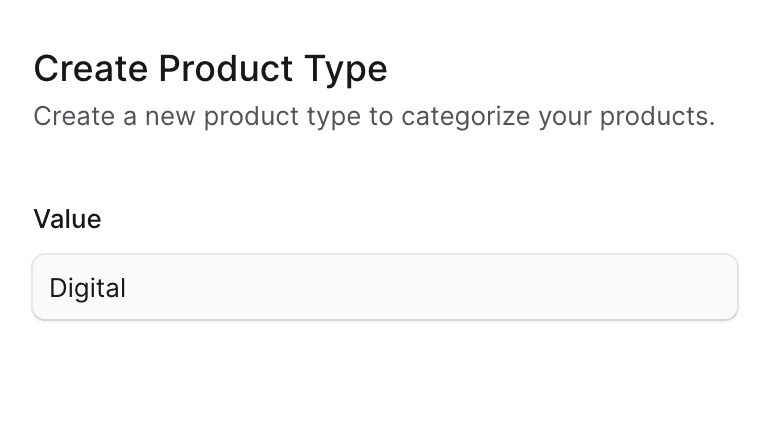Place cursor after the word "Digital"

(128, 288)
